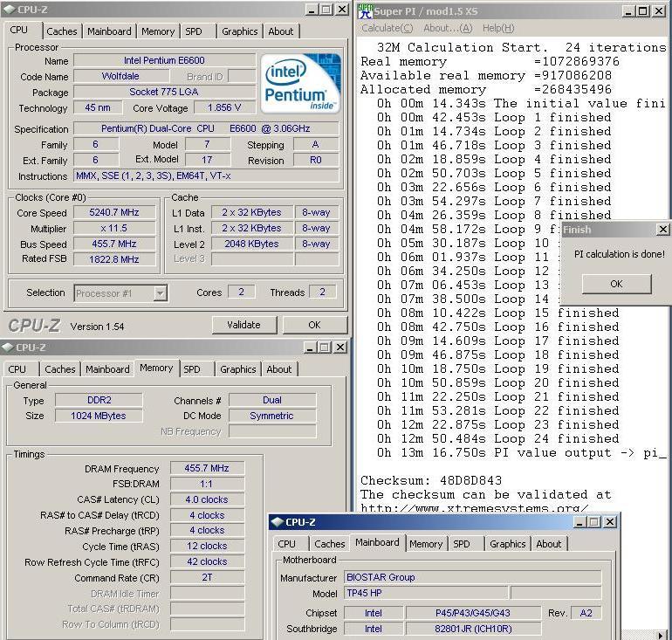Open Mainboard tab in top CPU-Z window
The width and height of the screenshot is (672, 640).
[x=109, y=31]
